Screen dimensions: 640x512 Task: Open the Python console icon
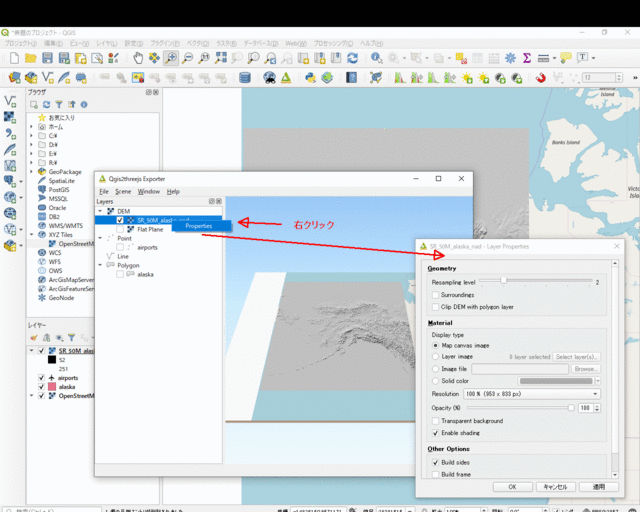pyautogui.click(x=310, y=77)
